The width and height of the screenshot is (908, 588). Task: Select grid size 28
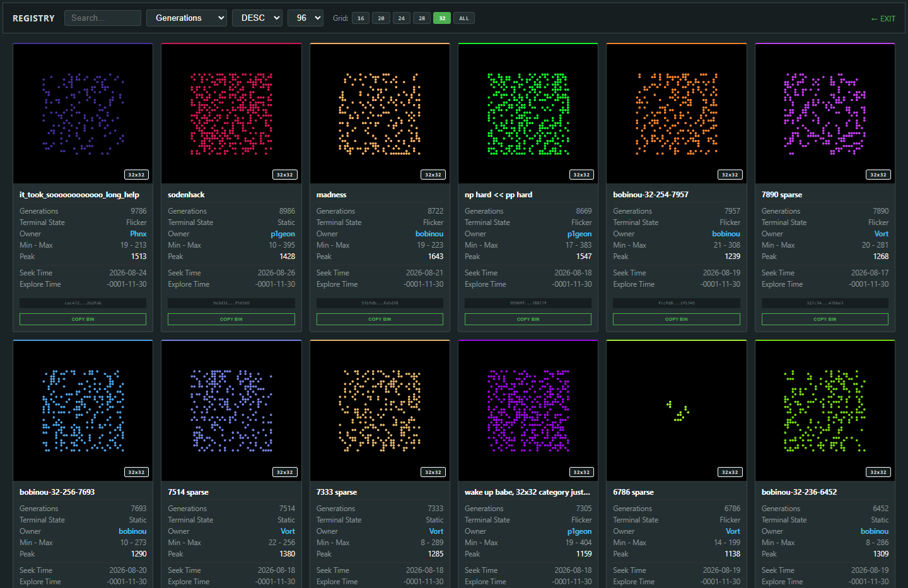pyautogui.click(x=422, y=18)
